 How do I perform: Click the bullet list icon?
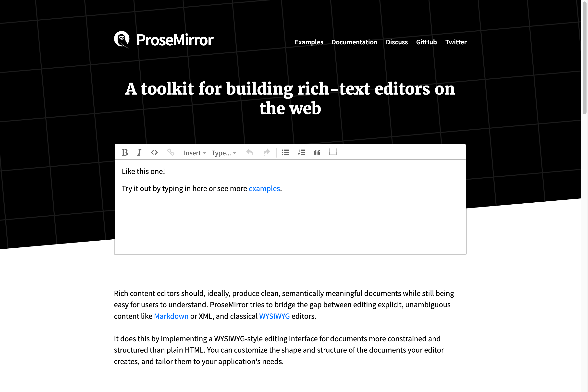coord(286,152)
